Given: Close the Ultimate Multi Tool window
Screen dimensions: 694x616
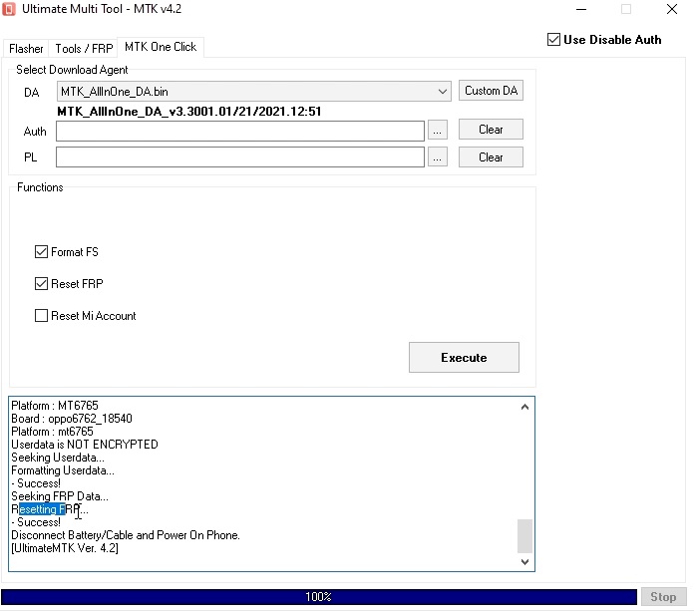Looking at the screenshot, I should tap(672, 9).
